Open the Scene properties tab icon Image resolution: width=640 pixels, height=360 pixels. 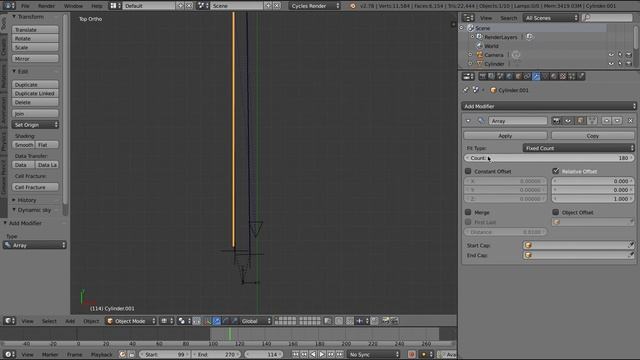pos(500,76)
